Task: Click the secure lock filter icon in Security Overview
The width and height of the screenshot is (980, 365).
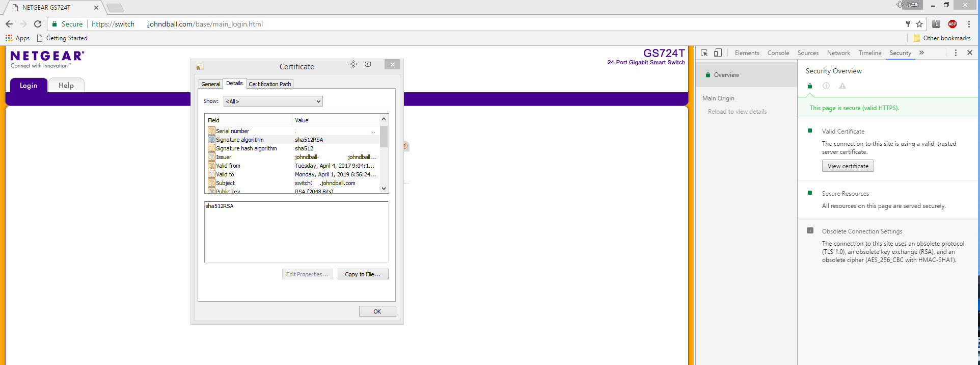Action: 810,86
